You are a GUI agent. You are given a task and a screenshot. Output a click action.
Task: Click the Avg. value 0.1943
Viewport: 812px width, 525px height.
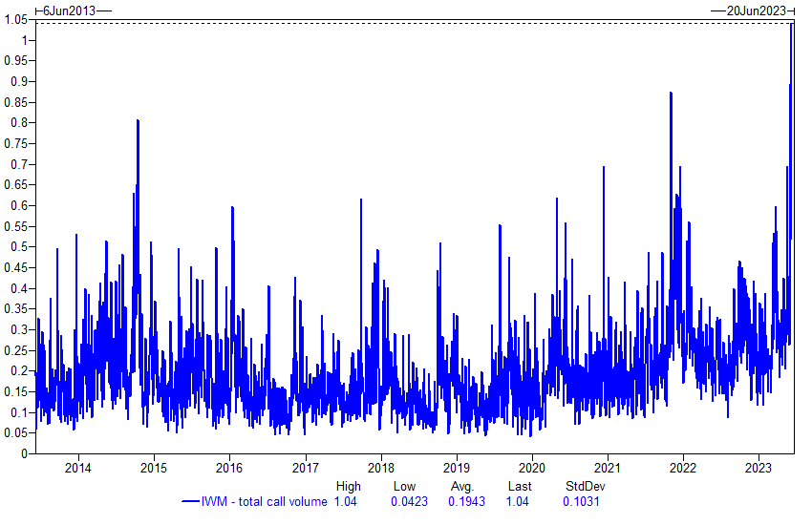[x=466, y=501]
